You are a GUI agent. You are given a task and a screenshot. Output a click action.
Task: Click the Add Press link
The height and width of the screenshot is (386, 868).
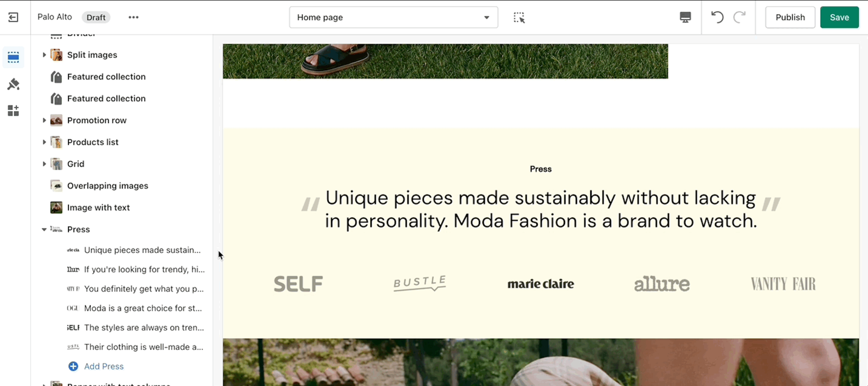[104, 366]
